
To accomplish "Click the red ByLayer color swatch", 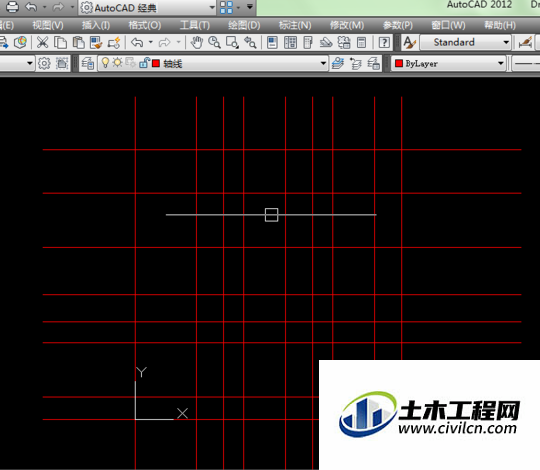I will 399,63.
